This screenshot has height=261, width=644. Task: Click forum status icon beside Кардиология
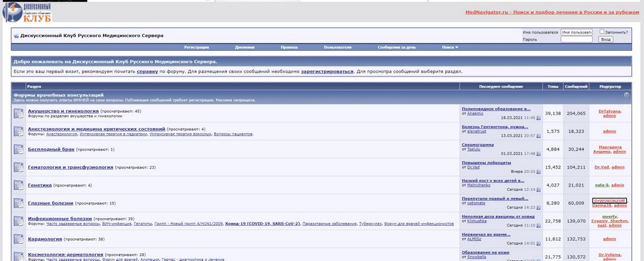pos(19,238)
